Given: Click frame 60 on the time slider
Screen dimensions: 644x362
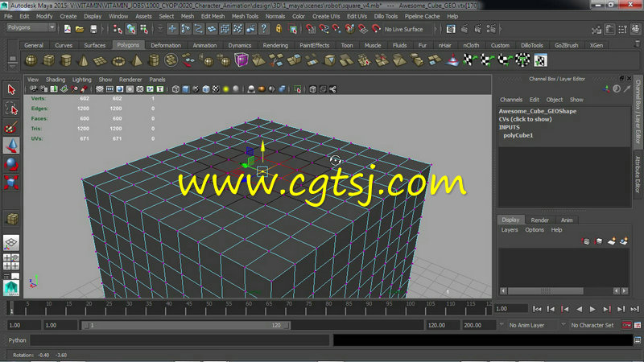Looking at the screenshot, I should 249,307.
